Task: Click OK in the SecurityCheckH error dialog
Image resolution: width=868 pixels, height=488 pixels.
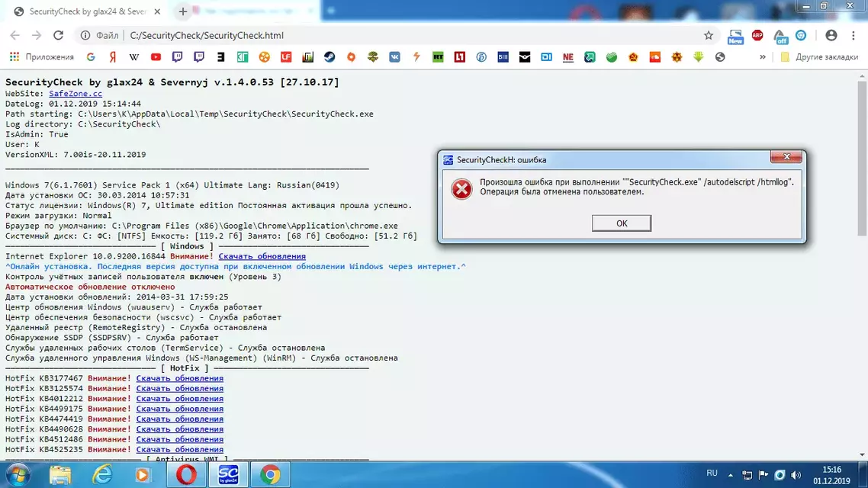Action: click(x=621, y=223)
